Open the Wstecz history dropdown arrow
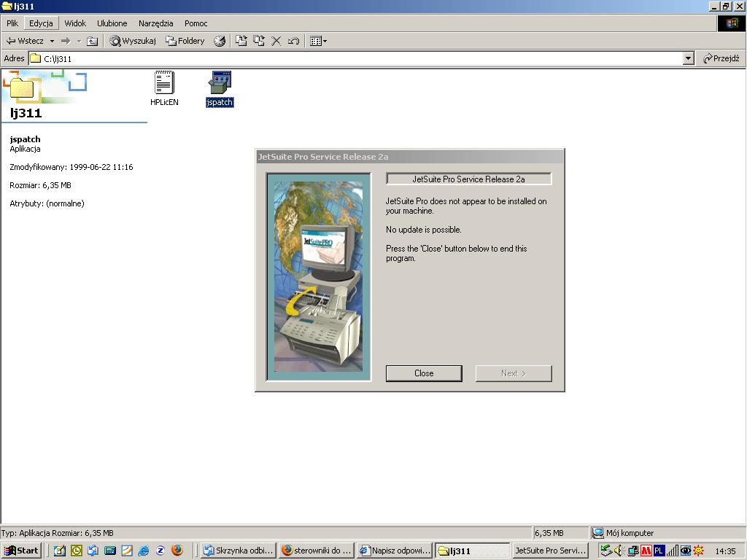 pos(52,42)
